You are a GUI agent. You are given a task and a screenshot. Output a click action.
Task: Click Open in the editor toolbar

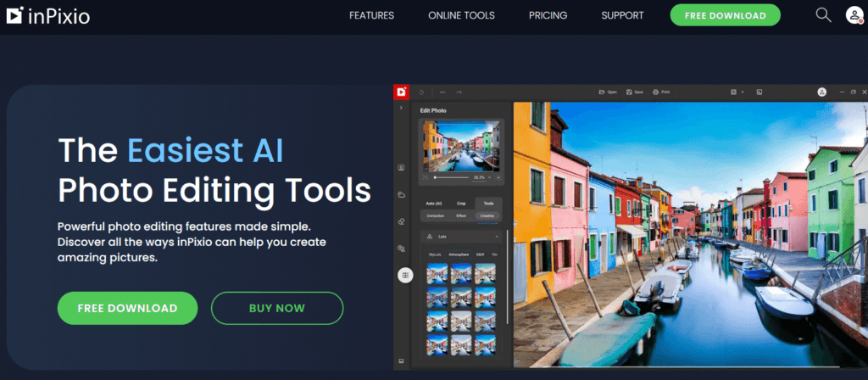(606, 92)
